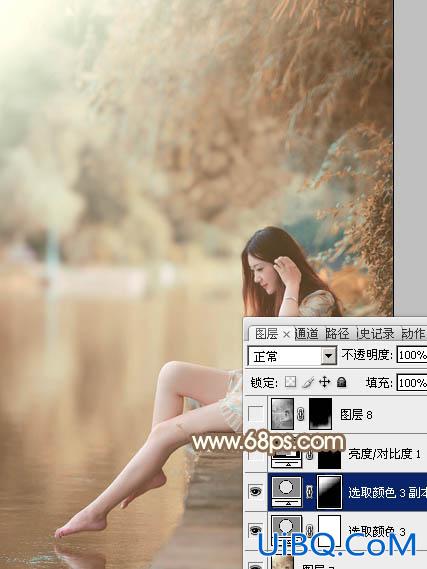Hide the 选取颜色 3 副本 layer
The height and width of the screenshot is (569, 427).
tap(255, 492)
